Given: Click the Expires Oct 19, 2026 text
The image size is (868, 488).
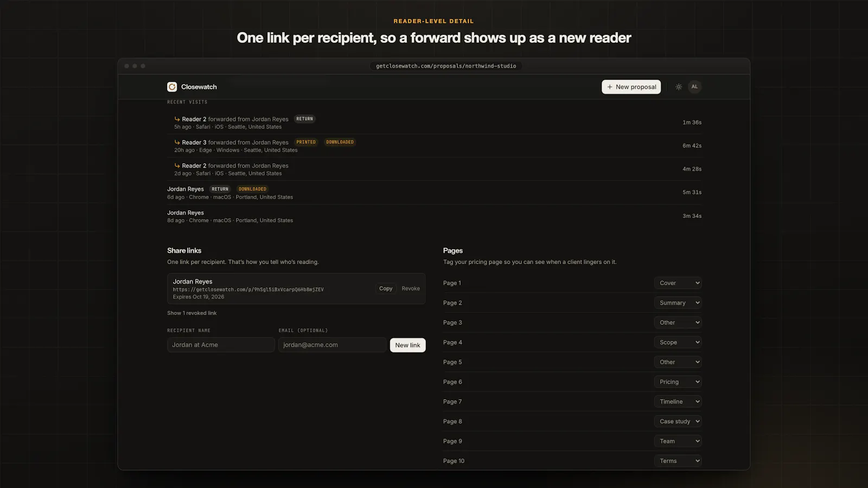Looking at the screenshot, I should [x=199, y=297].
